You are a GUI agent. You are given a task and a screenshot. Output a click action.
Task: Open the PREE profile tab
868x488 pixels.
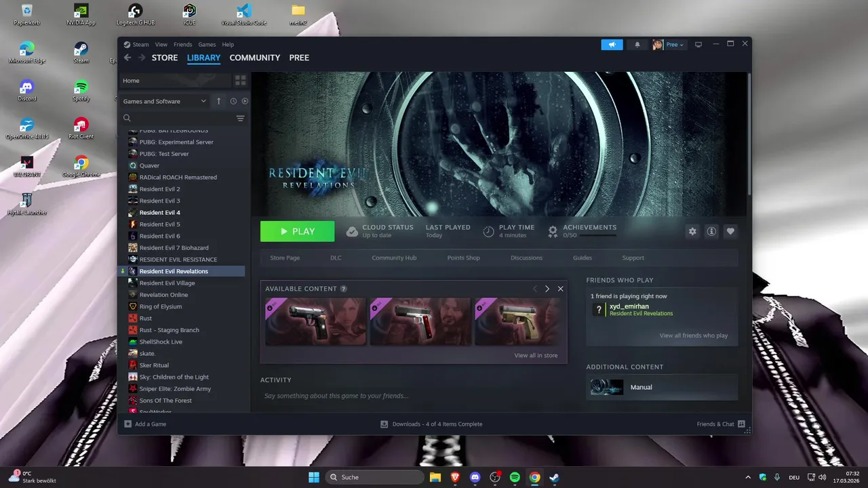(x=299, y=58)
